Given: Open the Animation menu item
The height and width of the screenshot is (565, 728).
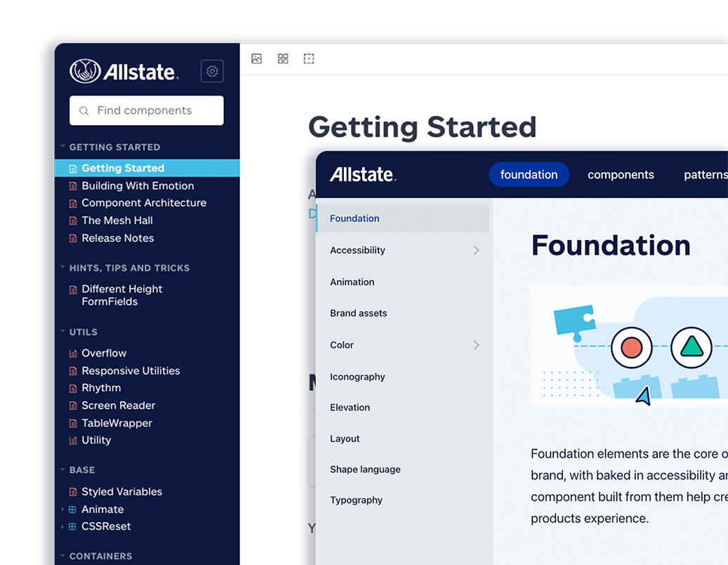Looking at the screenshot, I should [352, 282].
